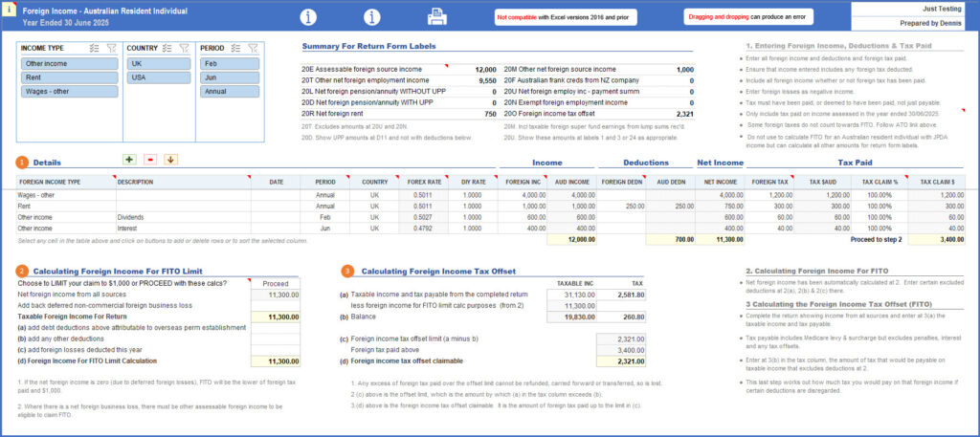Viewport: 980px width, 437px height.
Task: Click the red minus delete-row button
Action: click(150, 160)
